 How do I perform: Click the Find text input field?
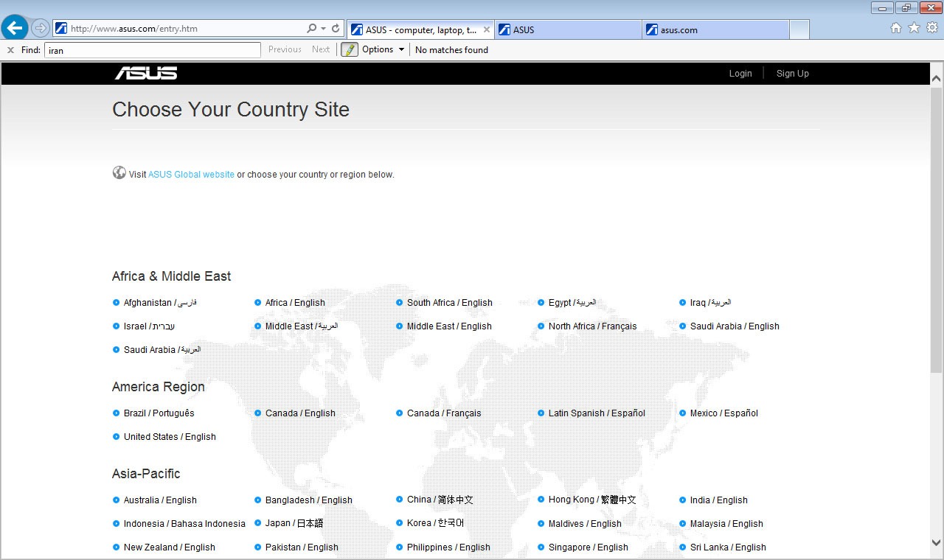pyautogui.click(x=153, y=50)
